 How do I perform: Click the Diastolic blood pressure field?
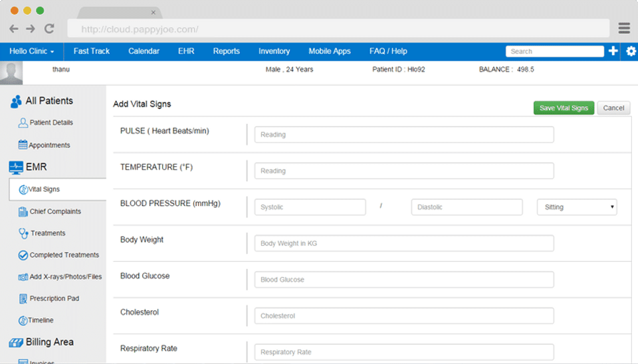[467, 207]
